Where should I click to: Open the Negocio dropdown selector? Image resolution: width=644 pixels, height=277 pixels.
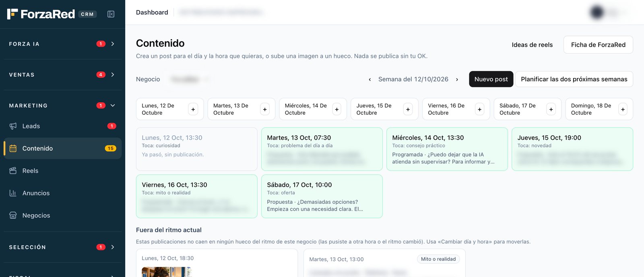(x=189, y=79)
